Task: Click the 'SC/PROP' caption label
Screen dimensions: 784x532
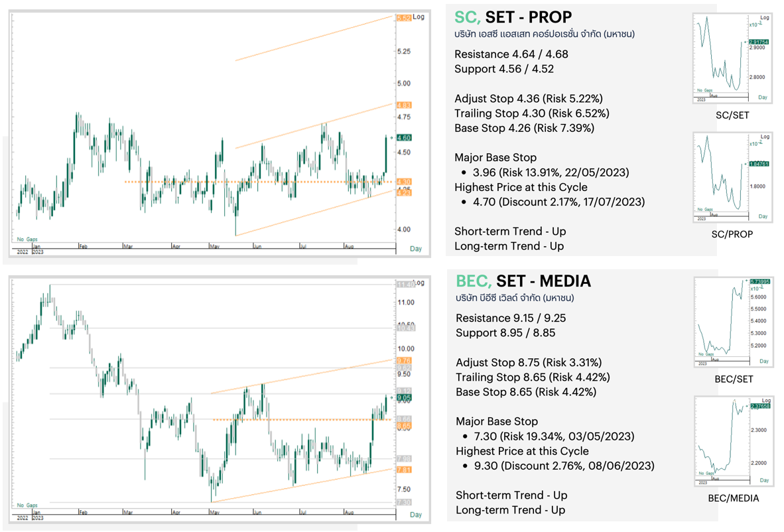Action: click(x=732, y=234)
